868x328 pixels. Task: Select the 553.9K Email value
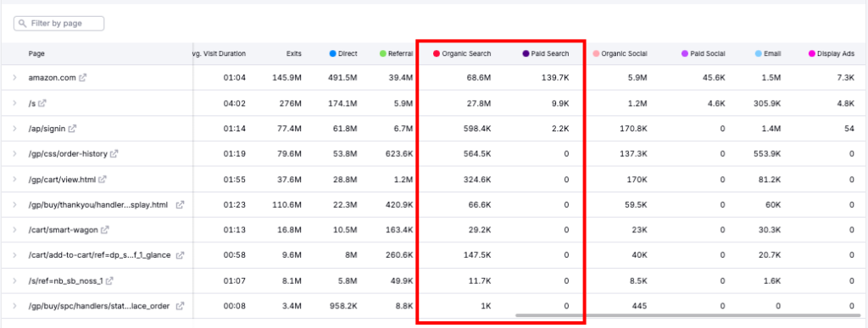767,153
